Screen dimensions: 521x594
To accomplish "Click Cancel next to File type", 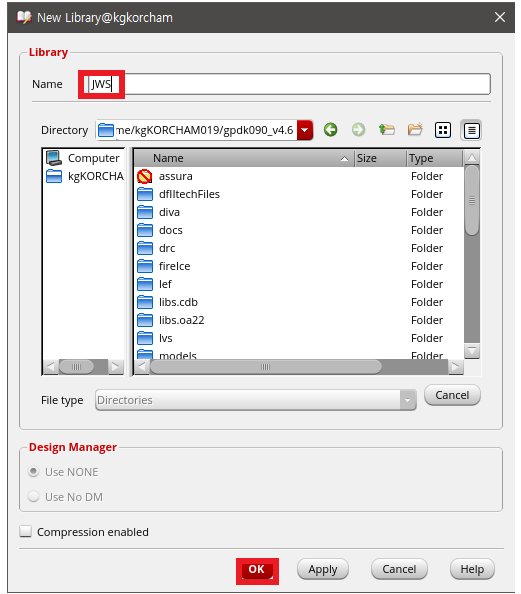I will (x=452, y=395).
